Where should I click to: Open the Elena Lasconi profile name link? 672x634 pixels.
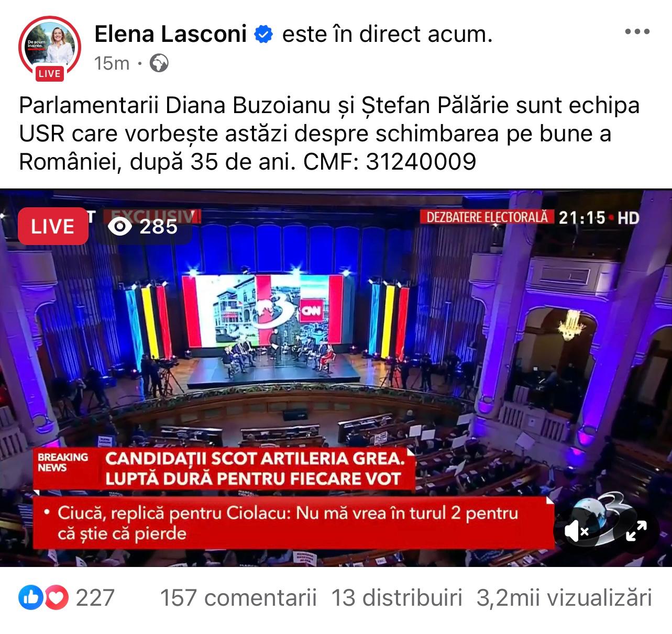pyautogui.click(x=171, y=35)
